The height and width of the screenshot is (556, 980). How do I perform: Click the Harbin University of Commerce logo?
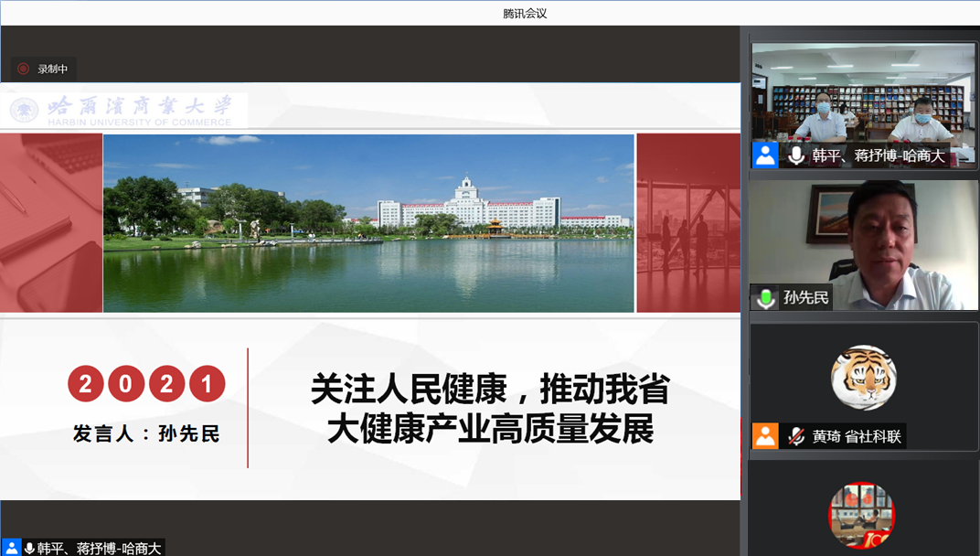tap(128, 110)
